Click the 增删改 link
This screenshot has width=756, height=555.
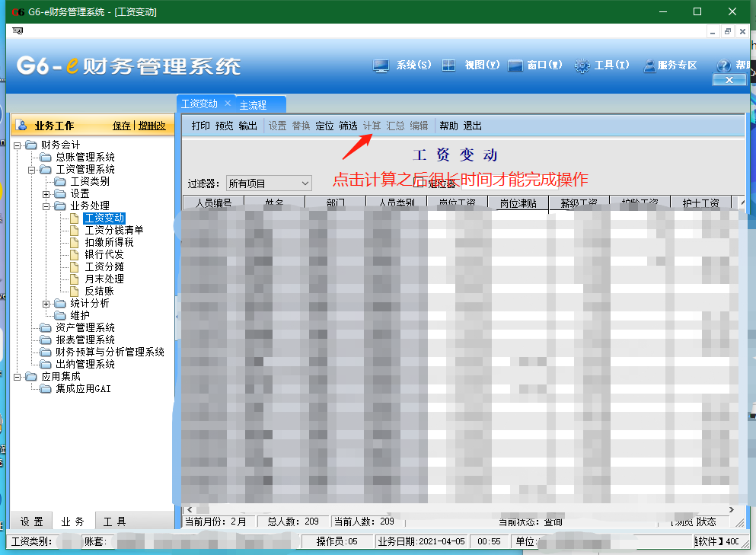tap(152, 126)
